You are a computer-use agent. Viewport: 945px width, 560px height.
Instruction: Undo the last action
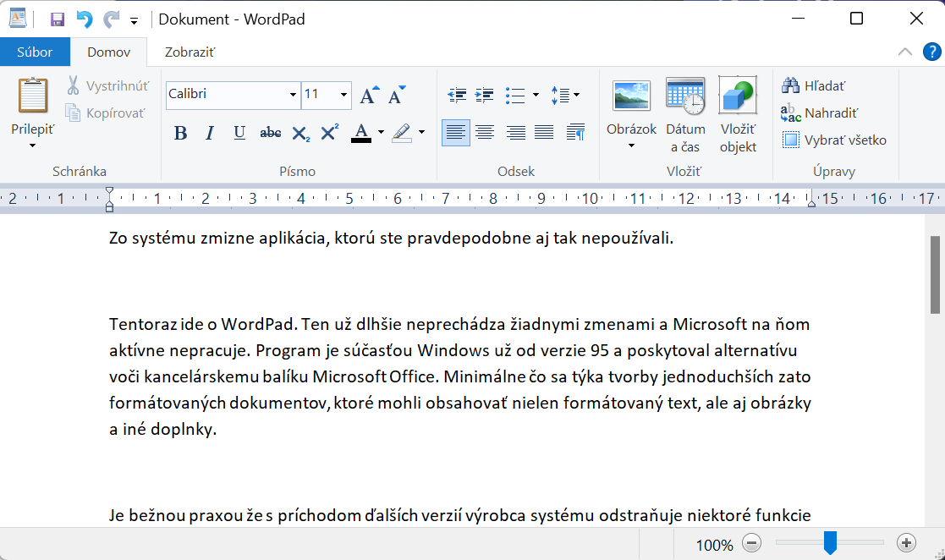(85, 19)
